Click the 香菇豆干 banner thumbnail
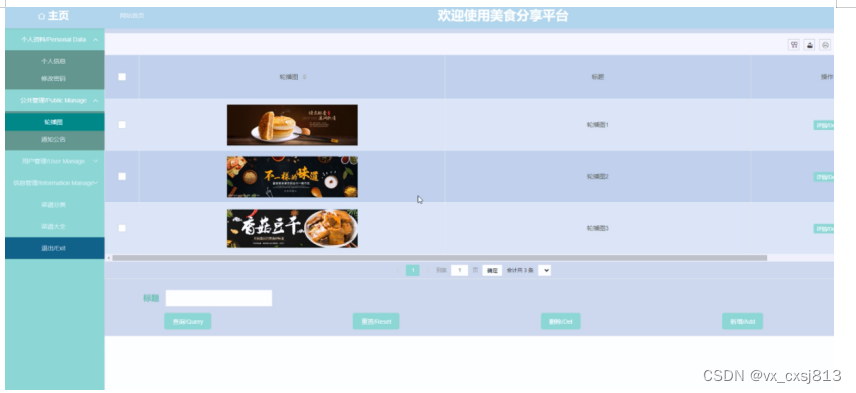856x393 pixels. (292, 228)
